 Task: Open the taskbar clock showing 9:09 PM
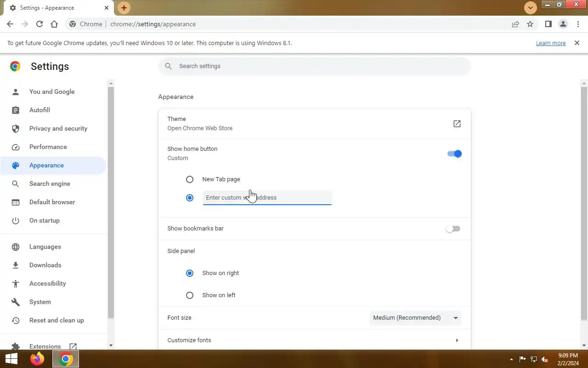568,359
